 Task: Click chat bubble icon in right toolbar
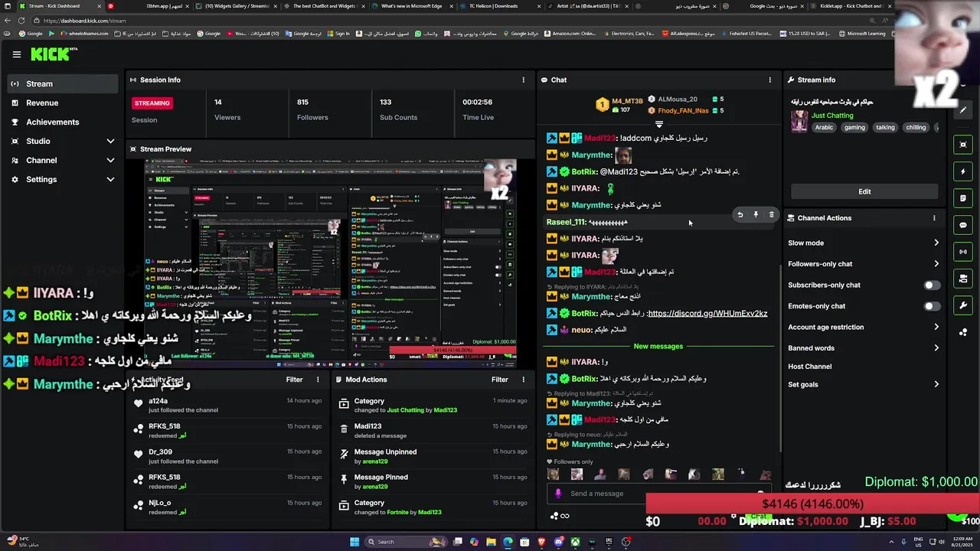pyautogui.click(x=963, y=225)
